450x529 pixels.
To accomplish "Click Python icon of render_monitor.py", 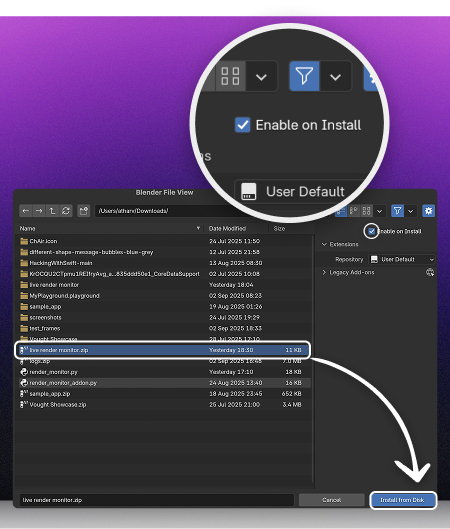I will (x=24, y=372).
